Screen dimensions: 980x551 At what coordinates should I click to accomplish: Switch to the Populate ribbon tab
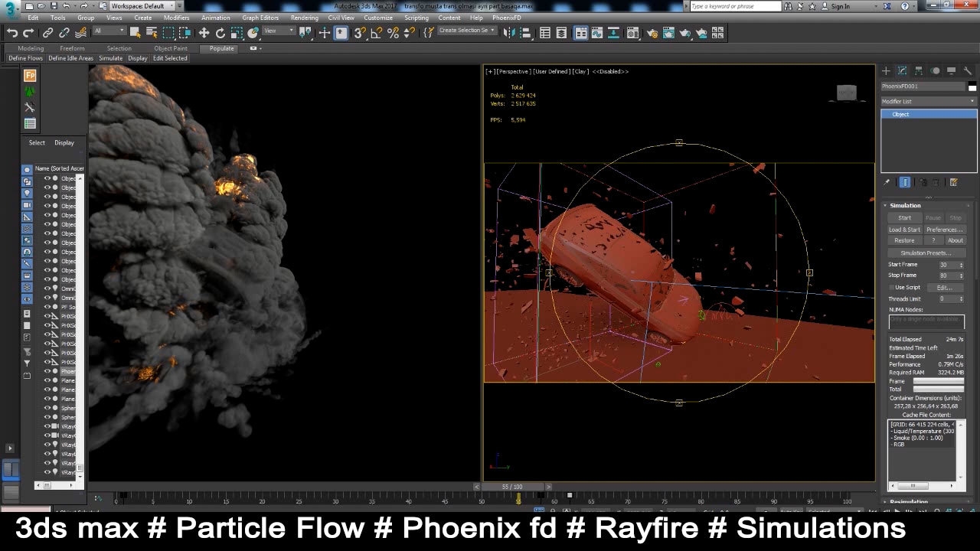[x=222, y=48]
